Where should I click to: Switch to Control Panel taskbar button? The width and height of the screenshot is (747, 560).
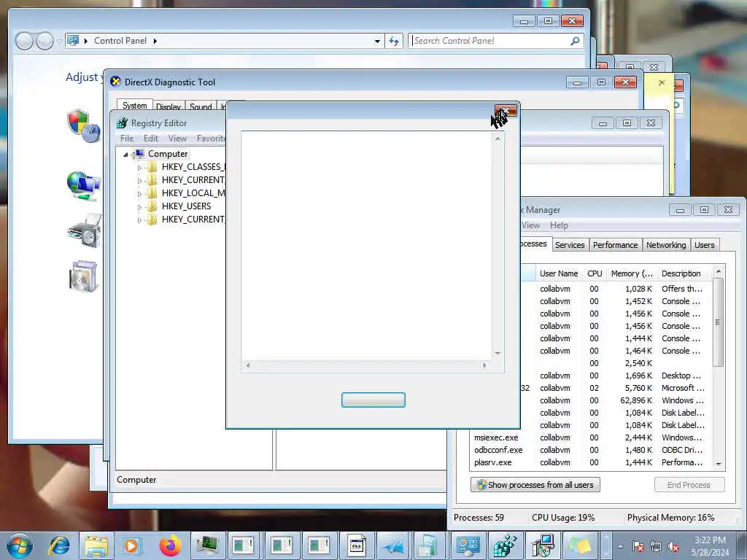(468, 546)
